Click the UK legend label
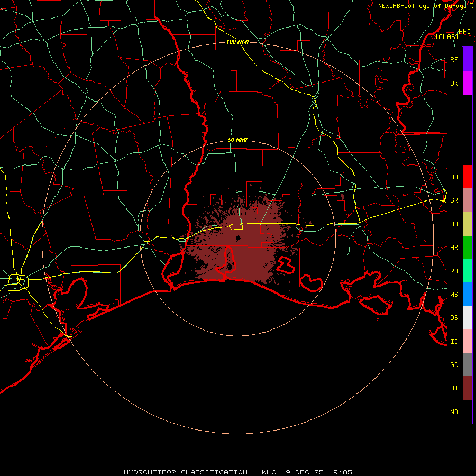476x476 pixels. [x=454, y=83]
